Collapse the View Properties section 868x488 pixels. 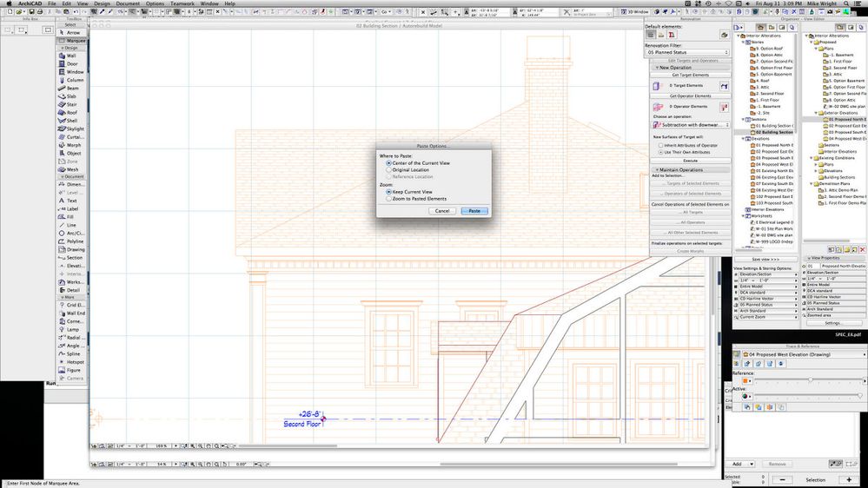pyautogui.click(x=809, y=259)
